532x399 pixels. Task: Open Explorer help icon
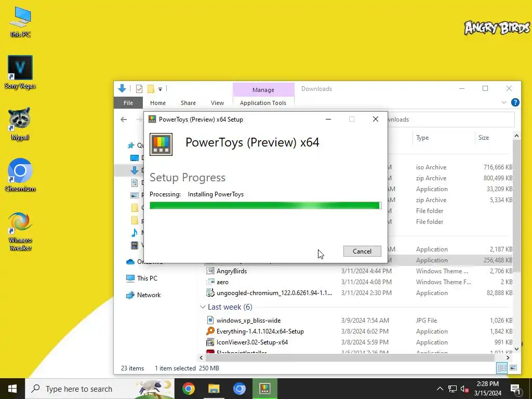[x=515, y=102]
